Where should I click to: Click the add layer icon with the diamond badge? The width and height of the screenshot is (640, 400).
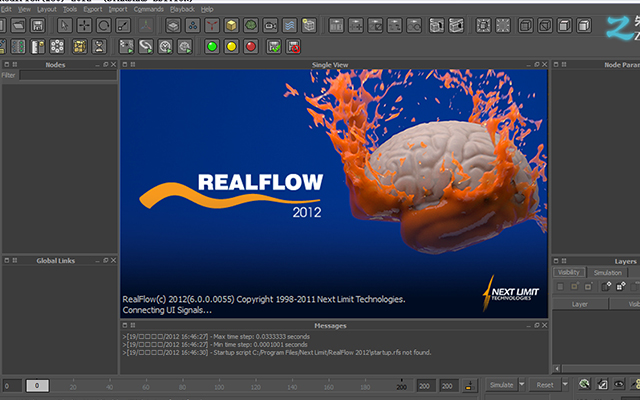point(607,287)
